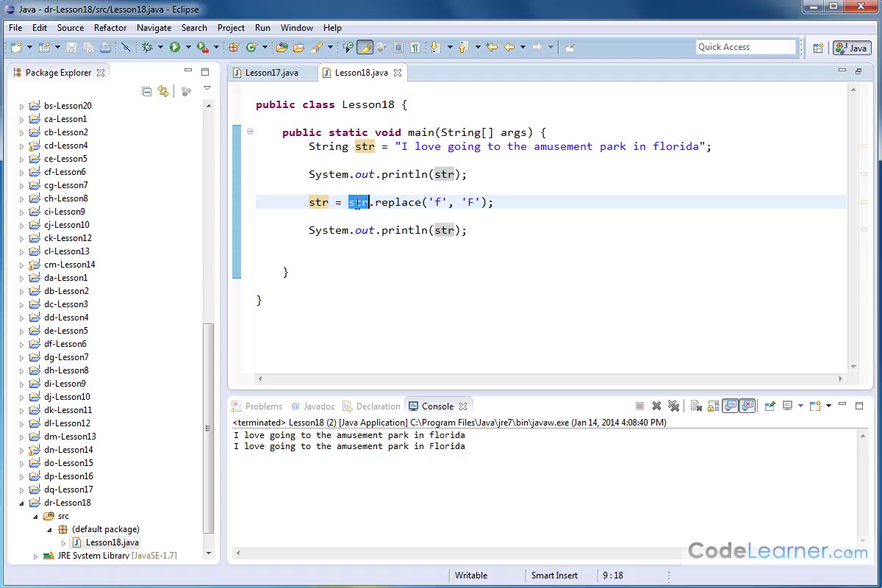This screenshot has height=588, width=882.
Task: Click the green Run button in toolbar
Action: coord(175,47)
